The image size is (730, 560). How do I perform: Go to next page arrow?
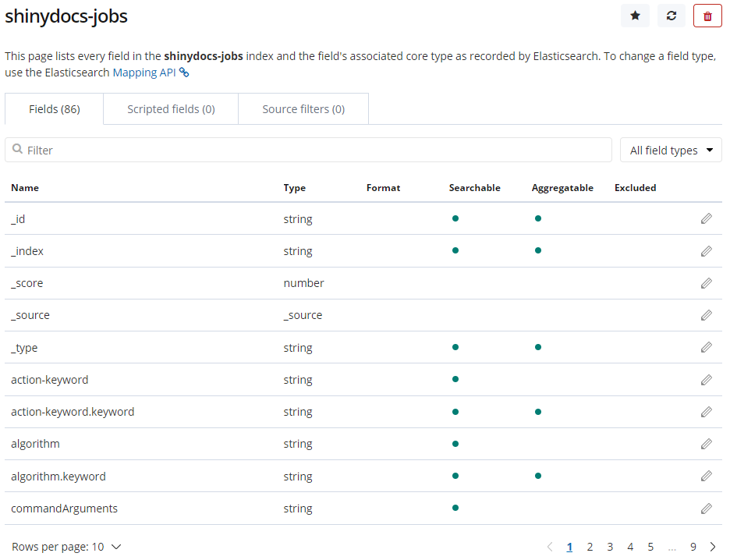point(712,547)
